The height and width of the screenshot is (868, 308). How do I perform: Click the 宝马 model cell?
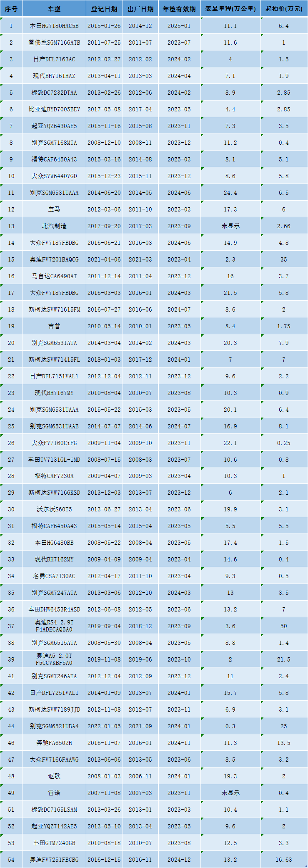54,209
